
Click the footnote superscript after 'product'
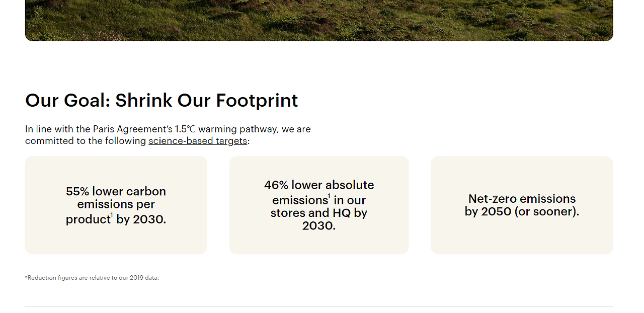(112, 215)
